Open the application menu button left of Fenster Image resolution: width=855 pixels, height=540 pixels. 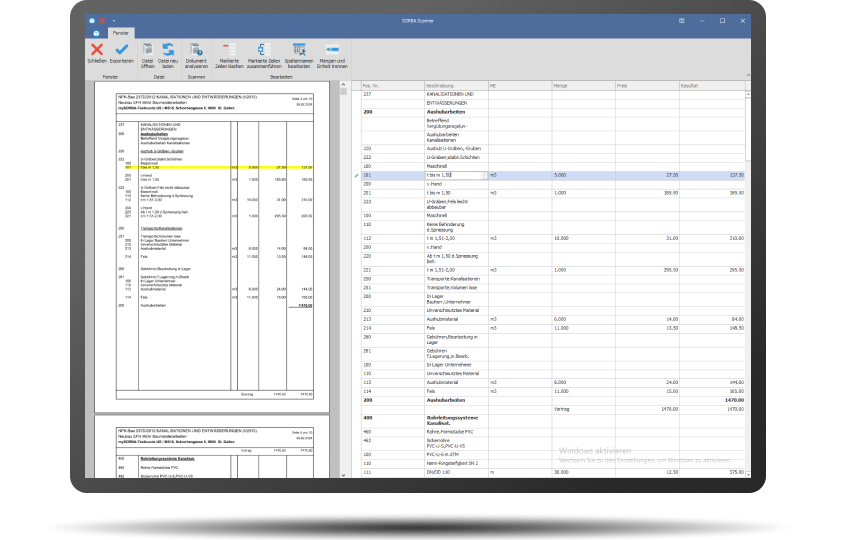[x=95, y=33]
